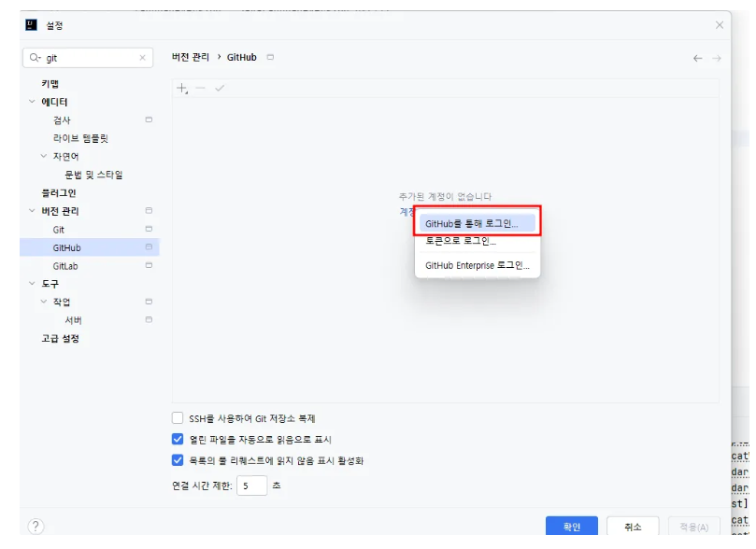Image resolution: width=756 pixels, height=549 pixels.
Task: Click project-level icon next to GitHub breadcrumb
Action: [x=270, y=57]
